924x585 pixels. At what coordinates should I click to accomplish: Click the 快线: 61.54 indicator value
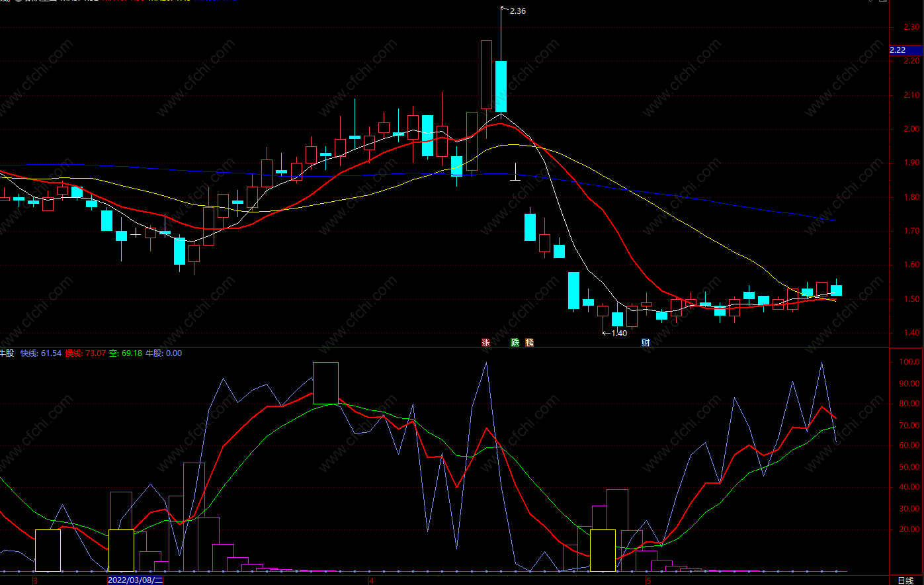point(41,353)
